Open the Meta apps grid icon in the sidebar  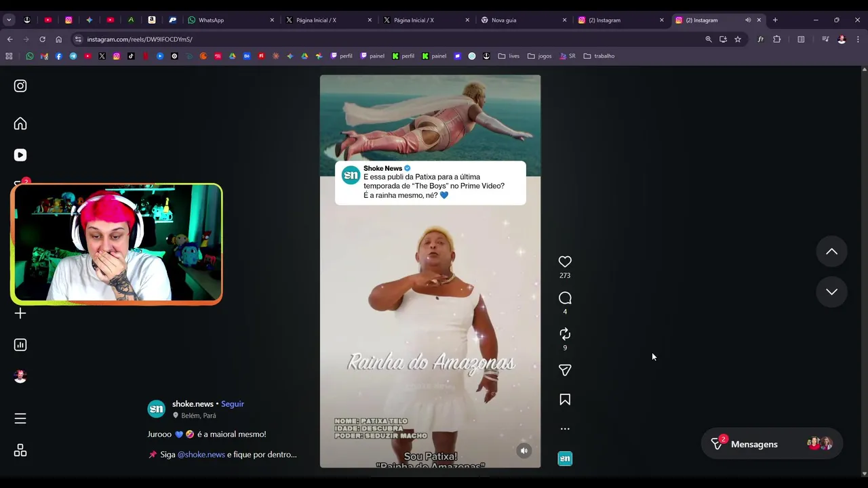click(20, 451)
